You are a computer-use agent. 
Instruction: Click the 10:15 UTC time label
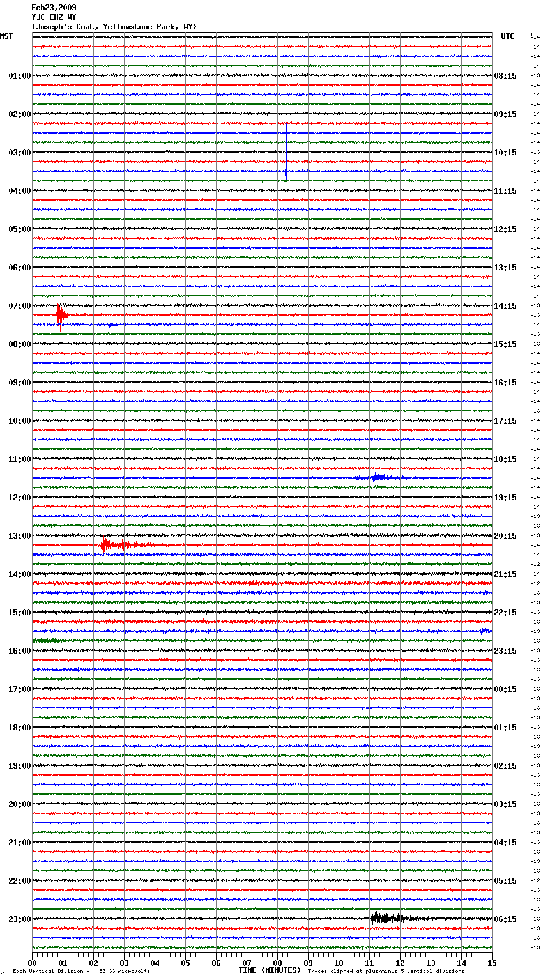[505, 153]
